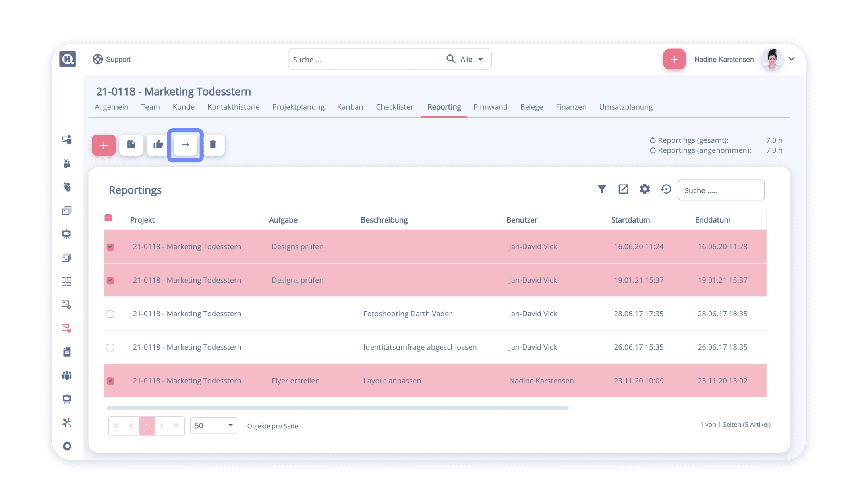Viewport: 858px width, 504px height.
Task: Click the filter icon in Reportings table
Action: pyautogui.click(x=601, y=190)
